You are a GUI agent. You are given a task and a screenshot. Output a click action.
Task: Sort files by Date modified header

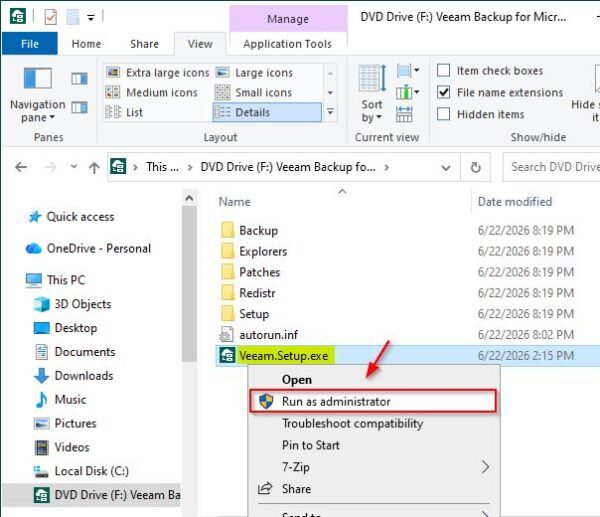coord(515,202)
